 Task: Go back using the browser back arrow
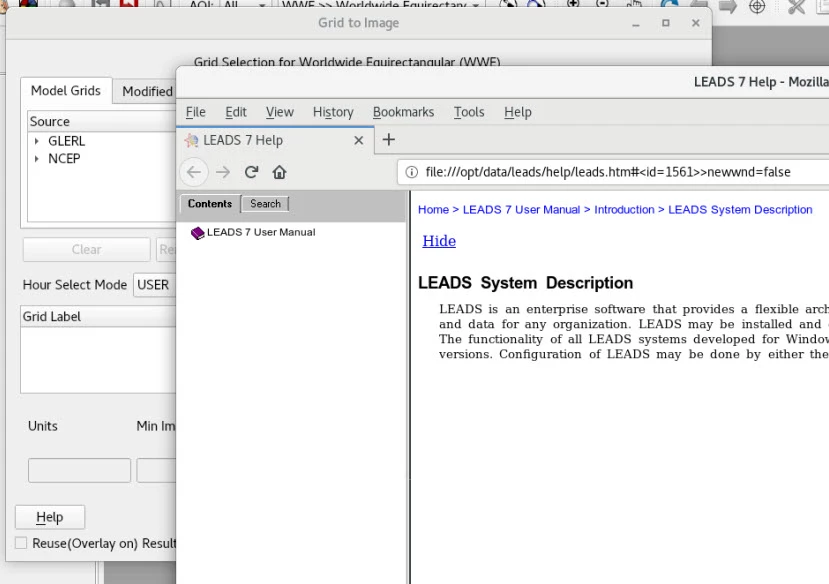194,172
